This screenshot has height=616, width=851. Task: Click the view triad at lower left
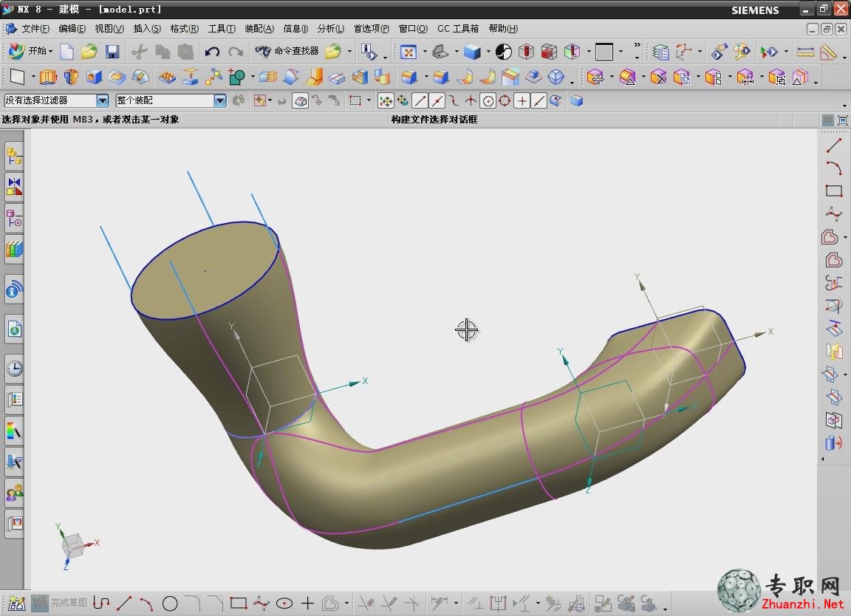[x=75, y=545]
